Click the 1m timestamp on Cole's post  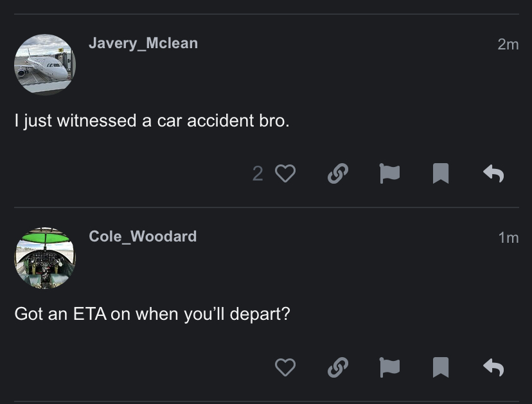click(x=508, y=237)
